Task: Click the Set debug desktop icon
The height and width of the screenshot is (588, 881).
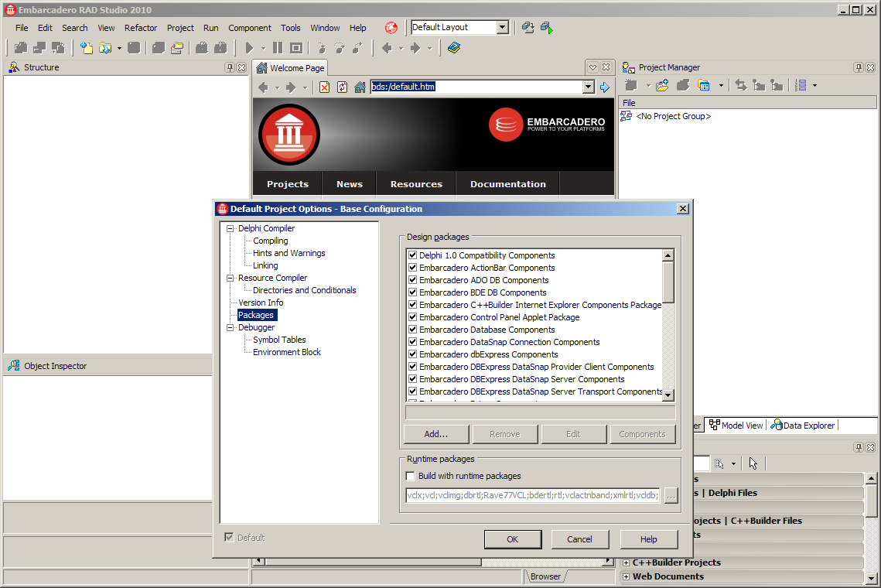Action: click(547, 28)
